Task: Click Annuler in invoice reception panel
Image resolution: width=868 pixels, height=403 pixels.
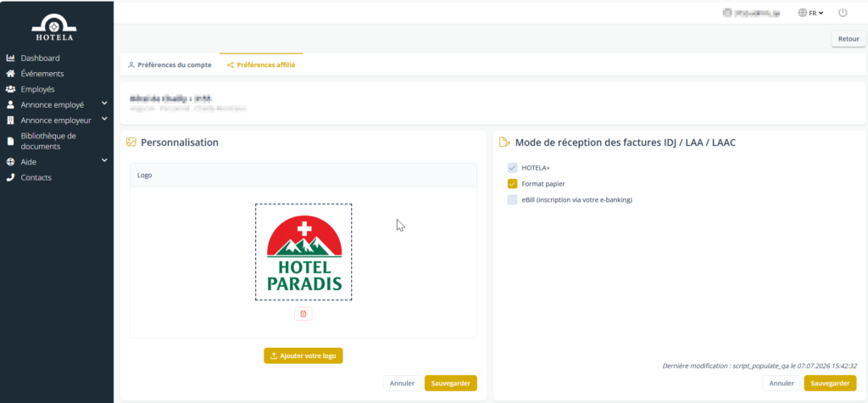Action: click(782, 383)
